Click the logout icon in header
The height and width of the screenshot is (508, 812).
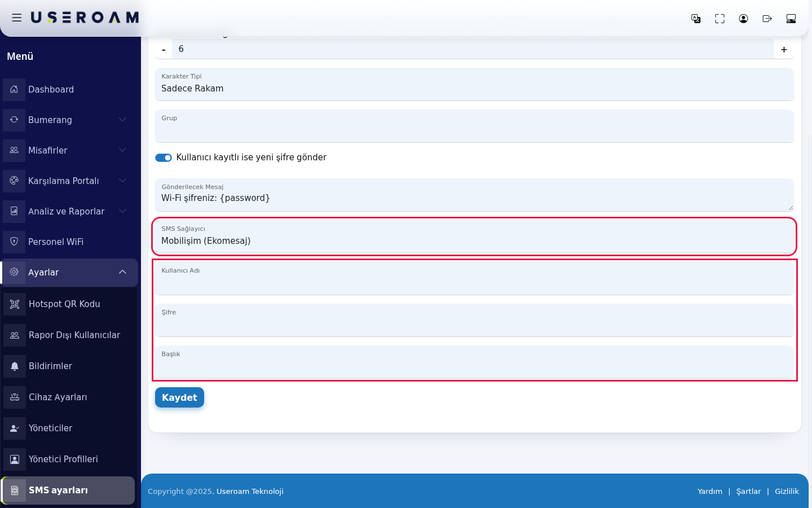[x=767, y=19]
